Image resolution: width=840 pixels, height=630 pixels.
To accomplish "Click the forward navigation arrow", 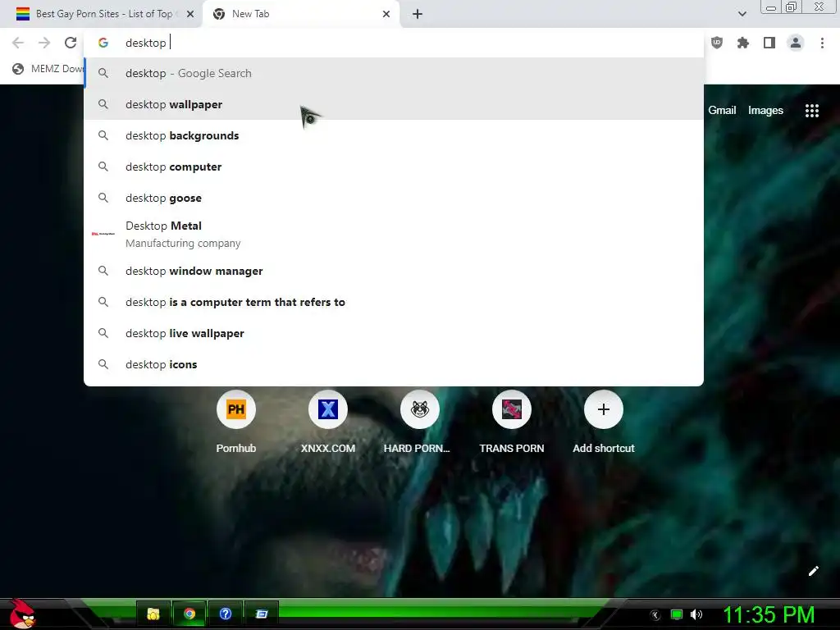I will [x=44, y=43].
